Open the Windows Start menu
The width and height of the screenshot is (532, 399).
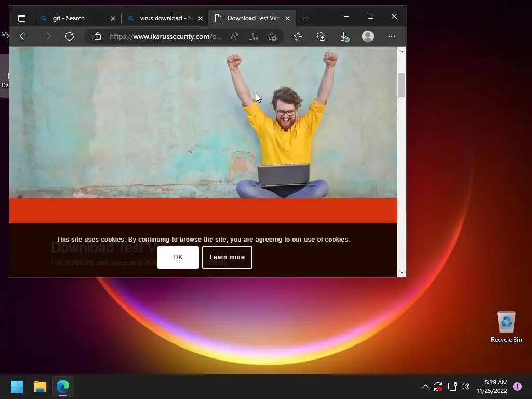[x=17, y=387]
